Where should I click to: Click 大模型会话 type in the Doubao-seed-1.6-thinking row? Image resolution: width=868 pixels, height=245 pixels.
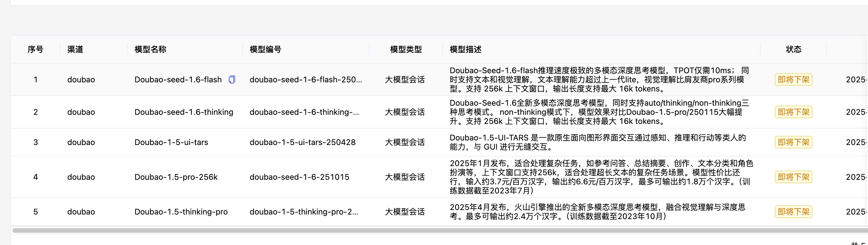coord(405,112)
